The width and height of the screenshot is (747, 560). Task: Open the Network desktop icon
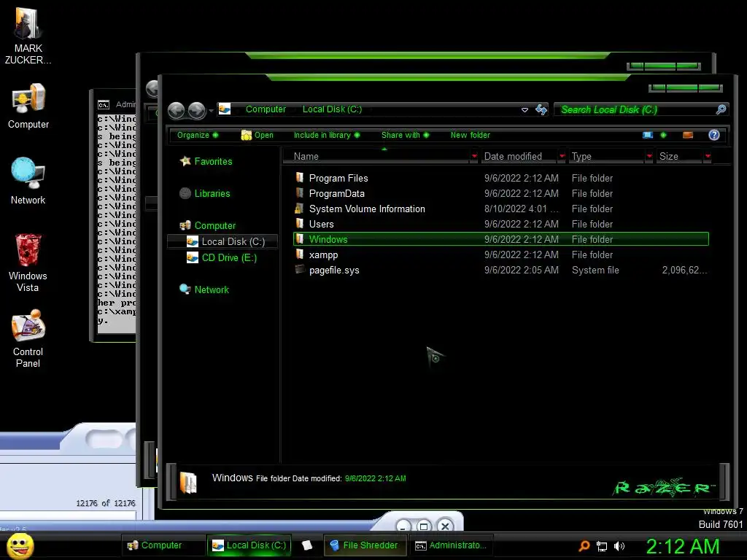coord(28,181)
